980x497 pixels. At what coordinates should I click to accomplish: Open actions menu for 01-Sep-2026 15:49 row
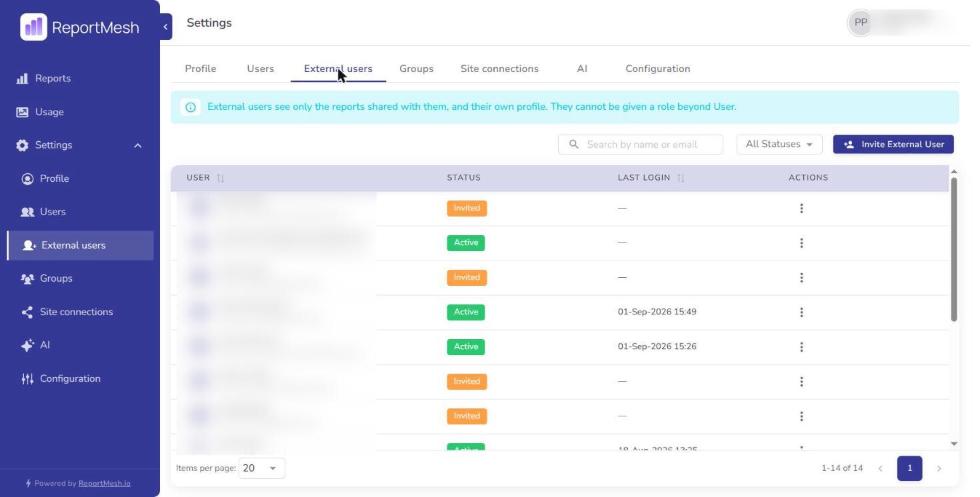(x=801, y=312)
